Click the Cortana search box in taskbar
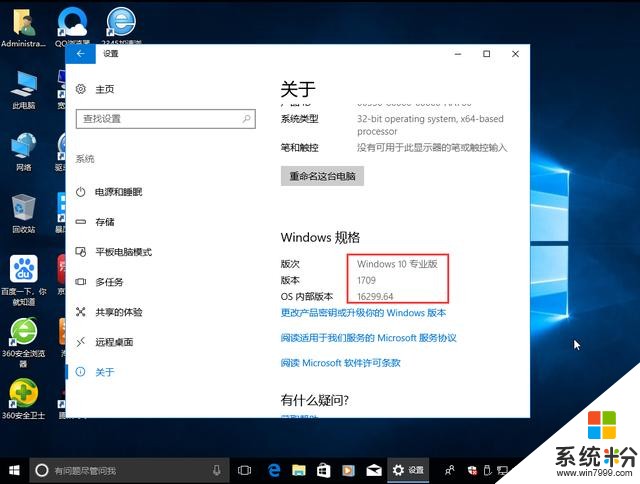This screenshot has width=640, height=484. tap(129, 471)
